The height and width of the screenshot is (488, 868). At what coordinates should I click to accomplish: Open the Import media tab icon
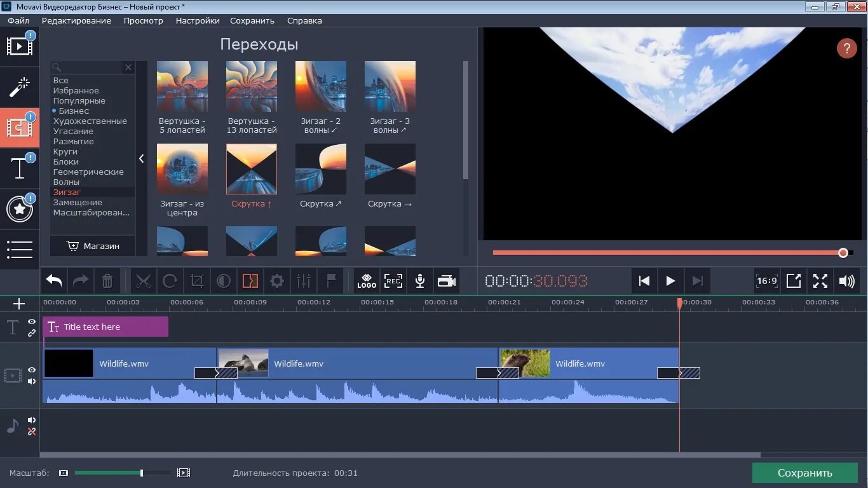click(x=19, y=46)
